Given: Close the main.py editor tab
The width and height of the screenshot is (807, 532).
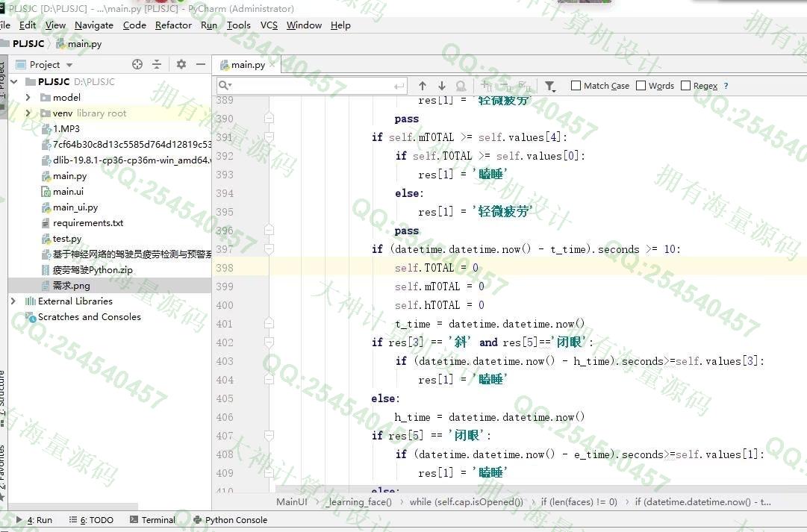Looking at the screenshot, I should point(272,64).
